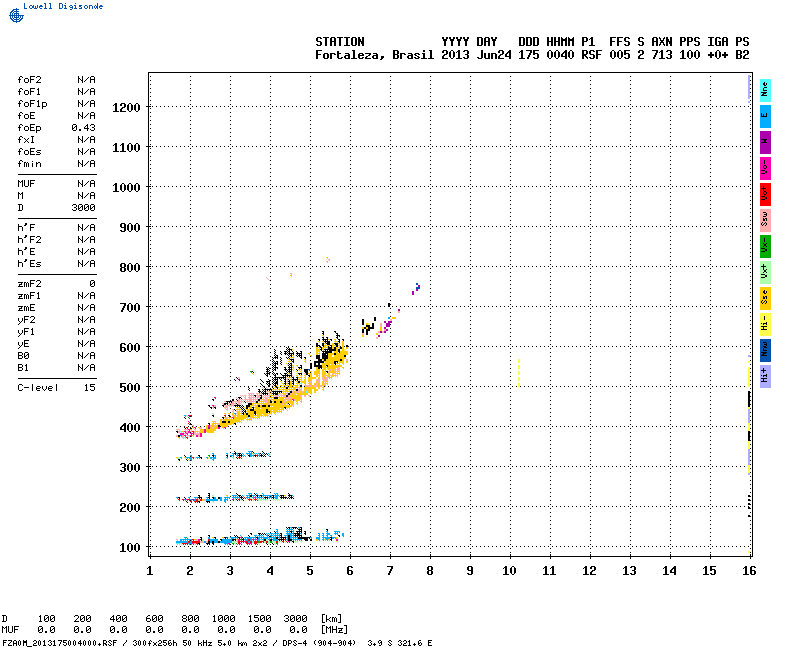Click the cyan NNE legend swatch
Screen dimensions: 800x650
(x=765, y=90)
